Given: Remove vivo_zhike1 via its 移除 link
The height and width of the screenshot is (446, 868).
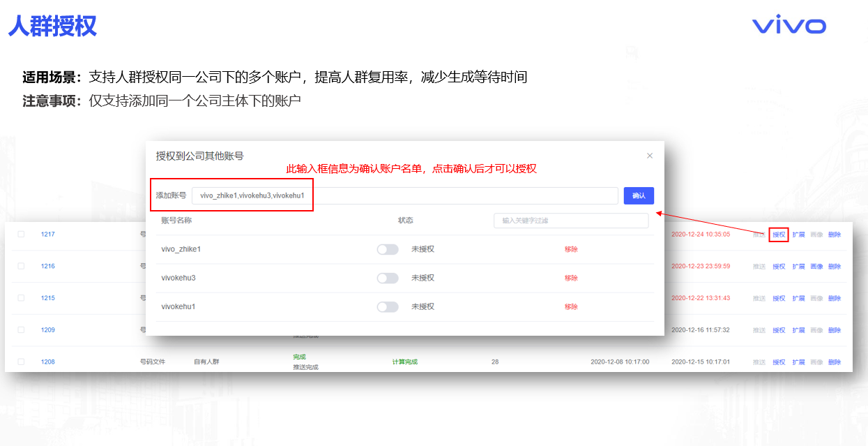Looking at the screenshot, I should [571, 249].
